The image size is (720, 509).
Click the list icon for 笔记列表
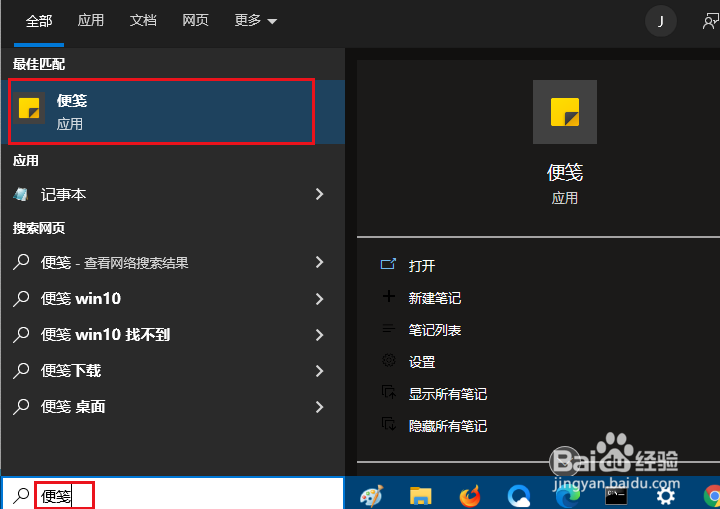[388, 328]
